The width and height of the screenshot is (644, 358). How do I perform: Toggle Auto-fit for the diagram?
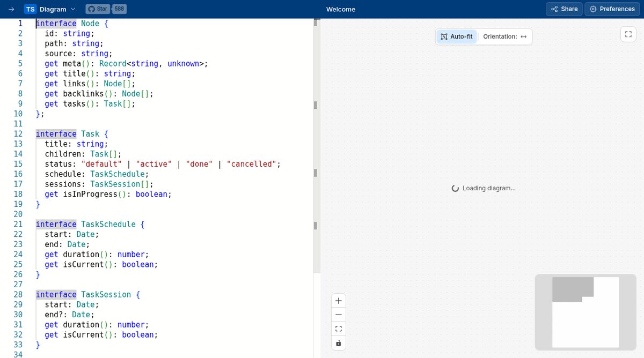[456, 36]
